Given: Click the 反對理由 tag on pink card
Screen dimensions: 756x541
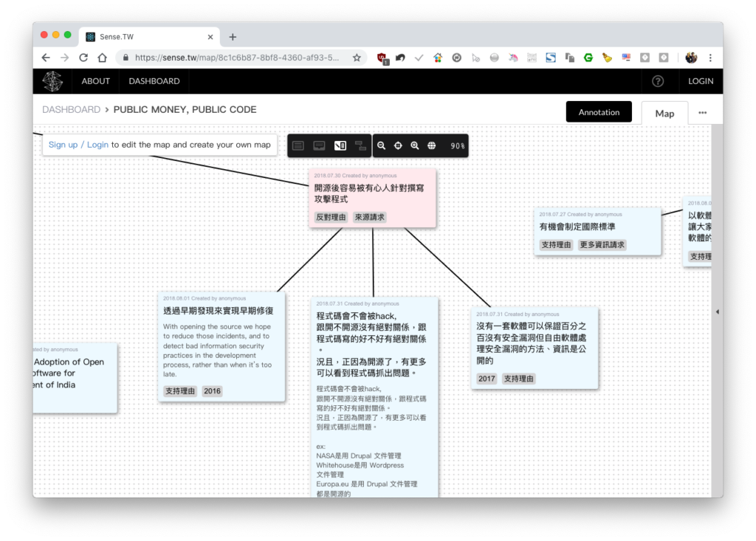Looking at the screenshot, I should 331,217.
